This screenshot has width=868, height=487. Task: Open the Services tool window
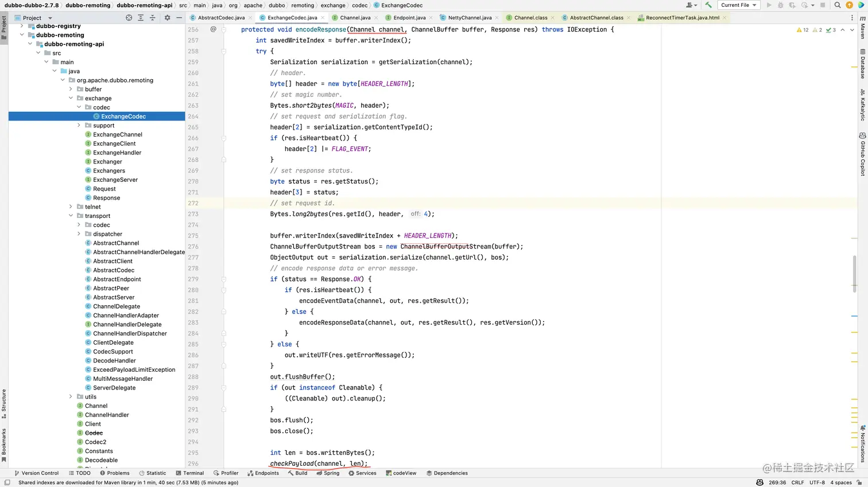click(362, 473)
